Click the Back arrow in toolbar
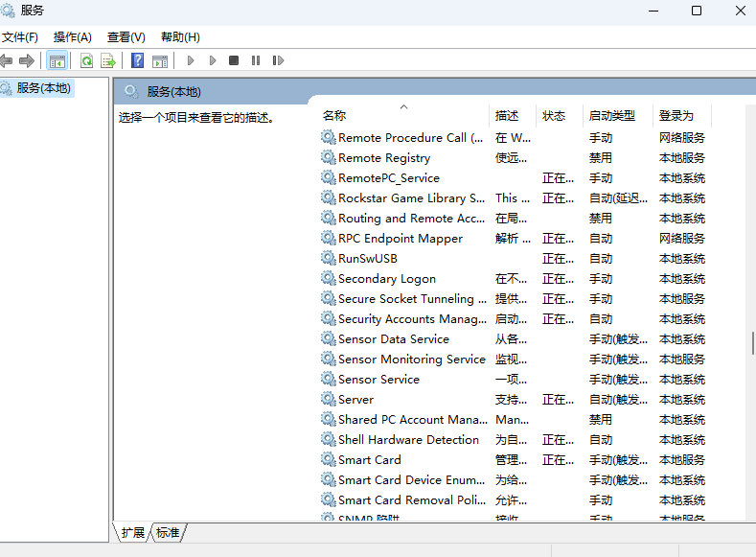 [x=6, y=60]
